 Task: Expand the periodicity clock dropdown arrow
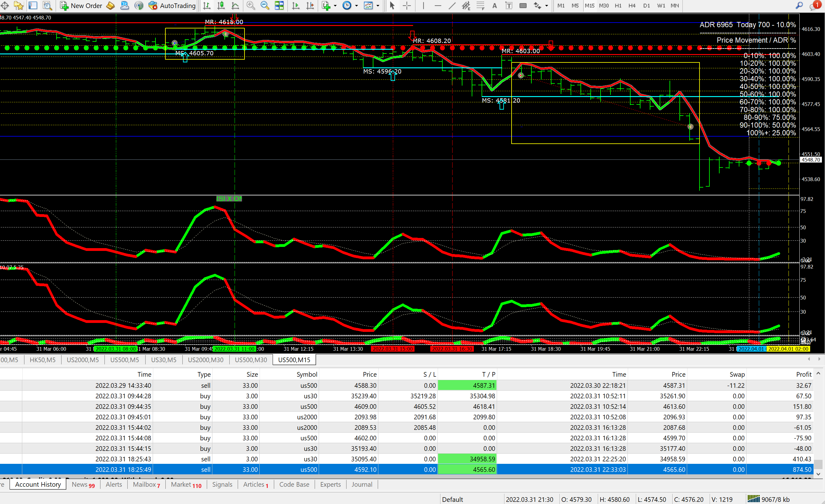[356, 6]
